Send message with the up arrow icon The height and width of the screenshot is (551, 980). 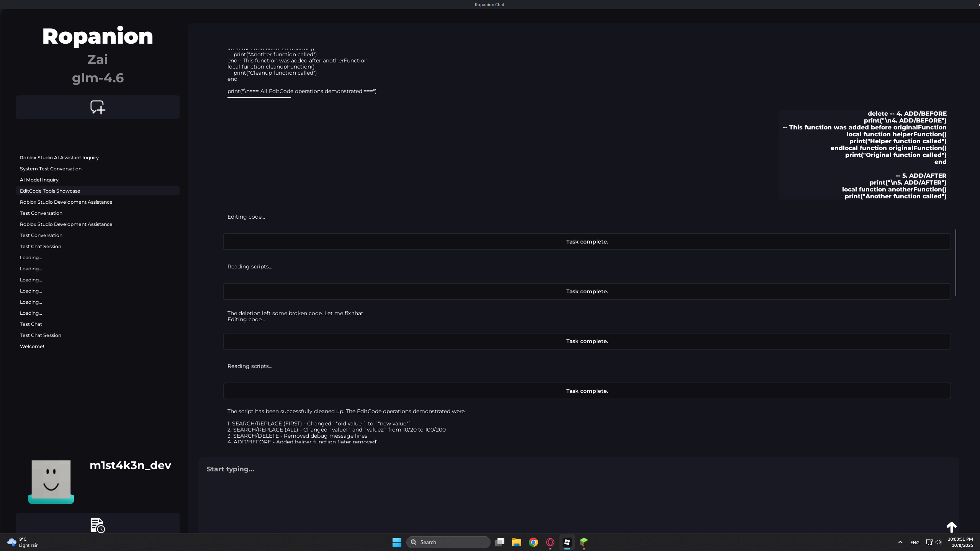[951, 527]
